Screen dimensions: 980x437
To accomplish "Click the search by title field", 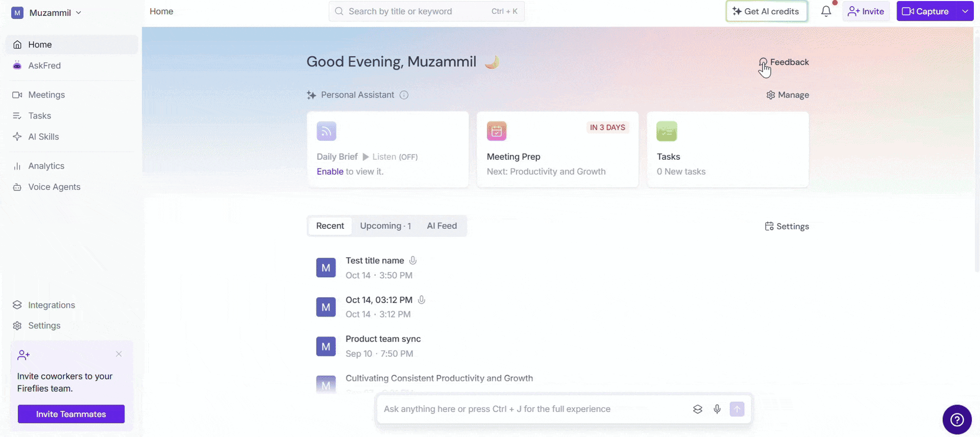I will (427, 11).
